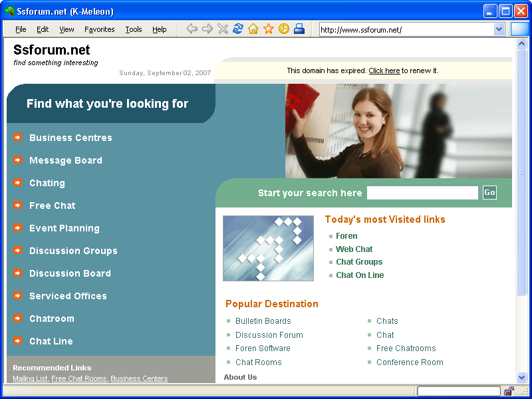Open the Edit menu
This screenshot has width=532, height=399.
click(x=43, y=29)
